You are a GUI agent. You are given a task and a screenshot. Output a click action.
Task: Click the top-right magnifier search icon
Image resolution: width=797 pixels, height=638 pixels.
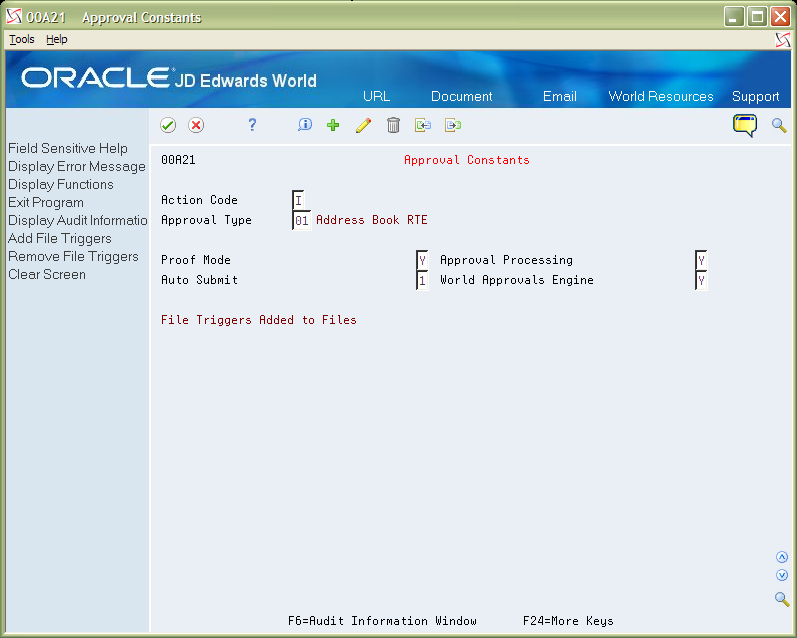(x=779, y=126)
